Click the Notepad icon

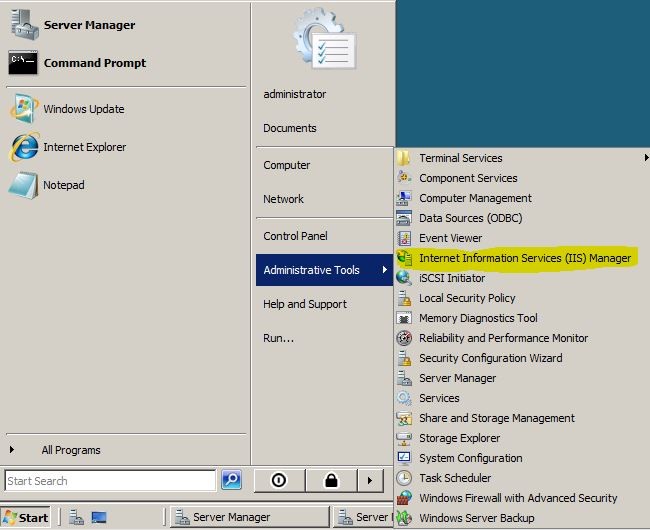23,185
